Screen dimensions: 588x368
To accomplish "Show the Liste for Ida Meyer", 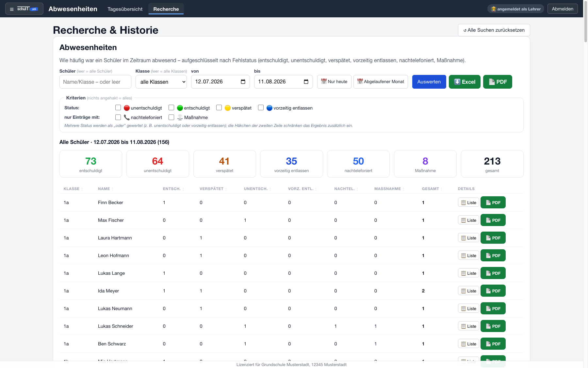I will tap(468, 291).
